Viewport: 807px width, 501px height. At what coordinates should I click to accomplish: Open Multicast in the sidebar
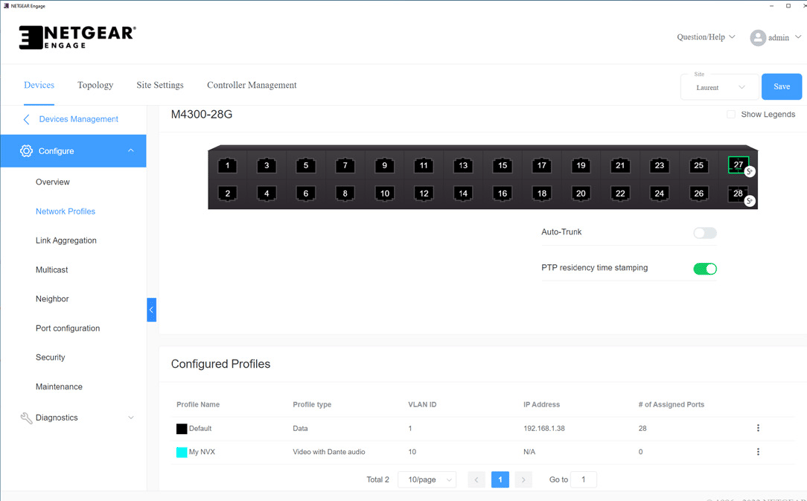point(51,270)
